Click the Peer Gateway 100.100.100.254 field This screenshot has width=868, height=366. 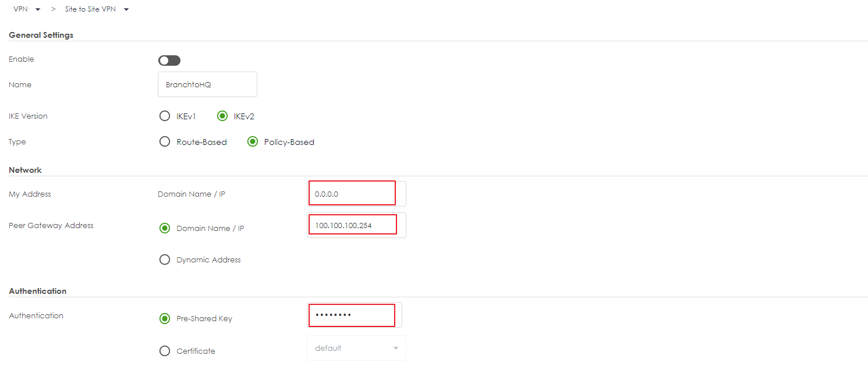356,225
